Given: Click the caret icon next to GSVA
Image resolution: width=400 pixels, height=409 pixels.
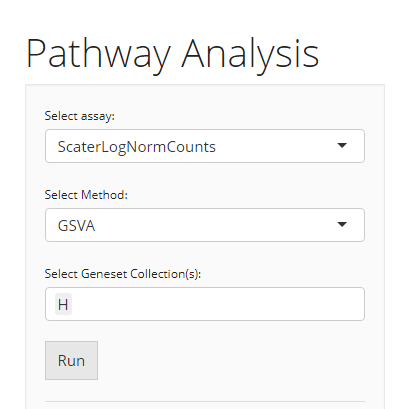Looking at the screenshot, I should click(342, 225).
